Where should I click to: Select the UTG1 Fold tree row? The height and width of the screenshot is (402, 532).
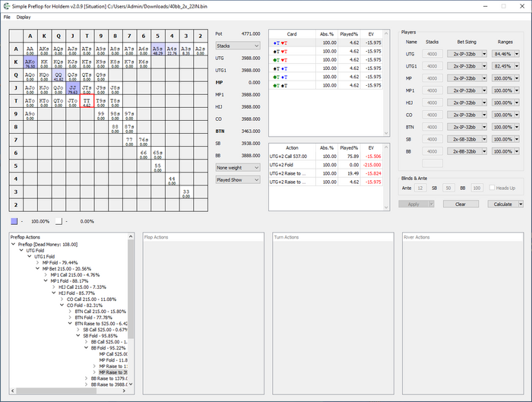coord(44,256)
